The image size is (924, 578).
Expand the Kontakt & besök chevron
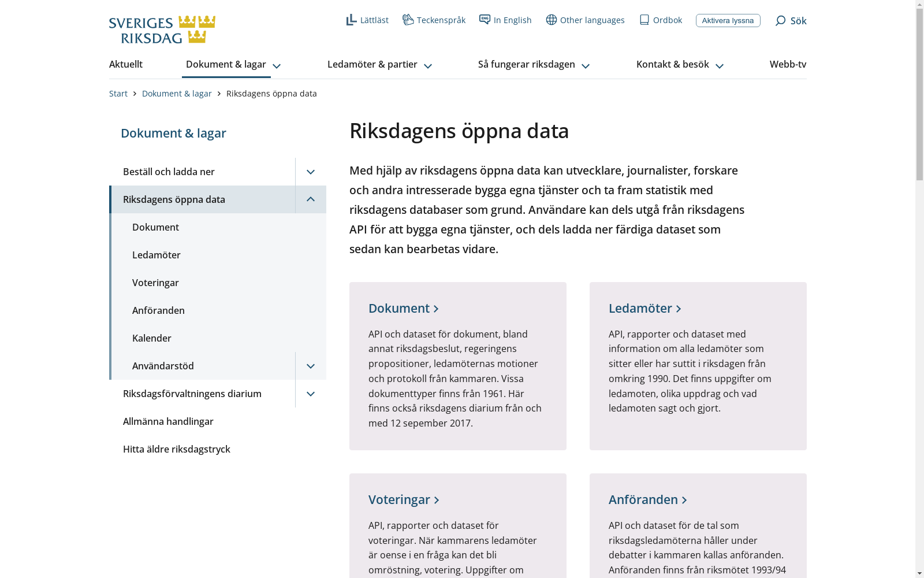tap(720, 66)
